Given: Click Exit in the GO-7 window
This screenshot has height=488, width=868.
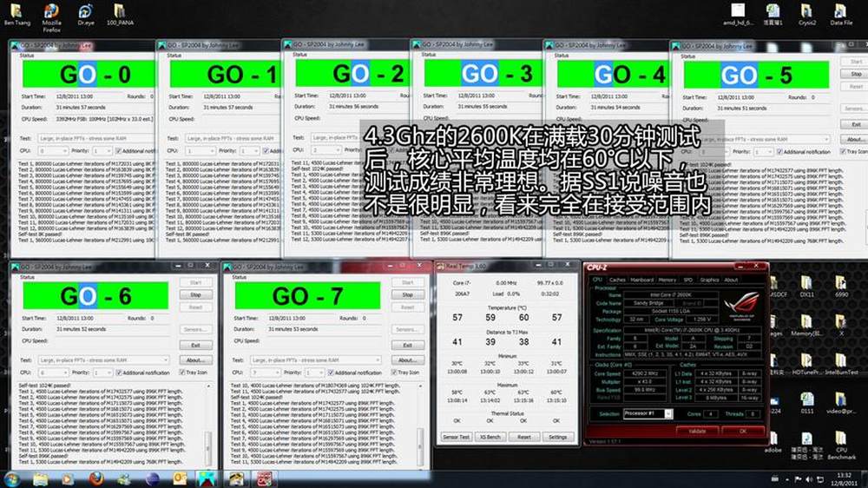Looking at the screenshot, I should click(x=408, y=345).
